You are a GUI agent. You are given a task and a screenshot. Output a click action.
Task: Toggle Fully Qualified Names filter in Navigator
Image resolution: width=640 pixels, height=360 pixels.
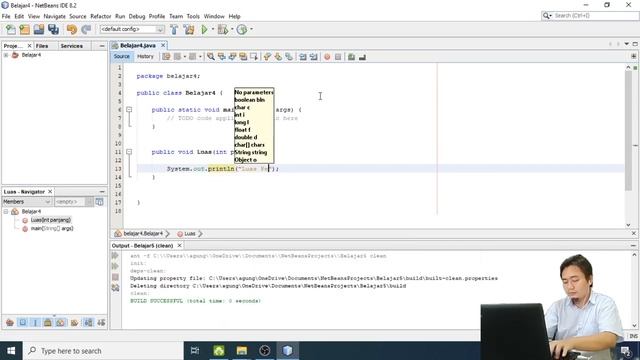click(x=74, y=323)
